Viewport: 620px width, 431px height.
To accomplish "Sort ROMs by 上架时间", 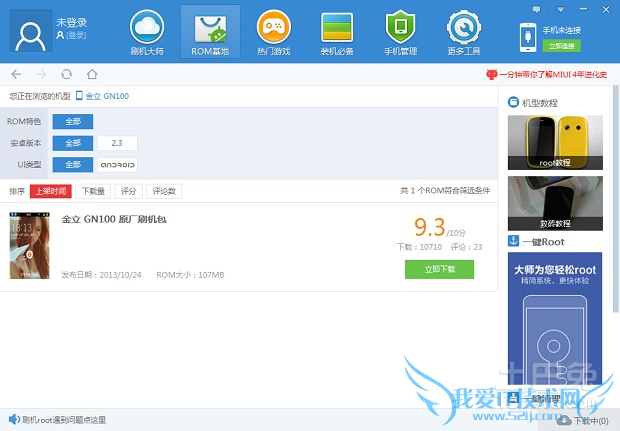I will [50, 191].
